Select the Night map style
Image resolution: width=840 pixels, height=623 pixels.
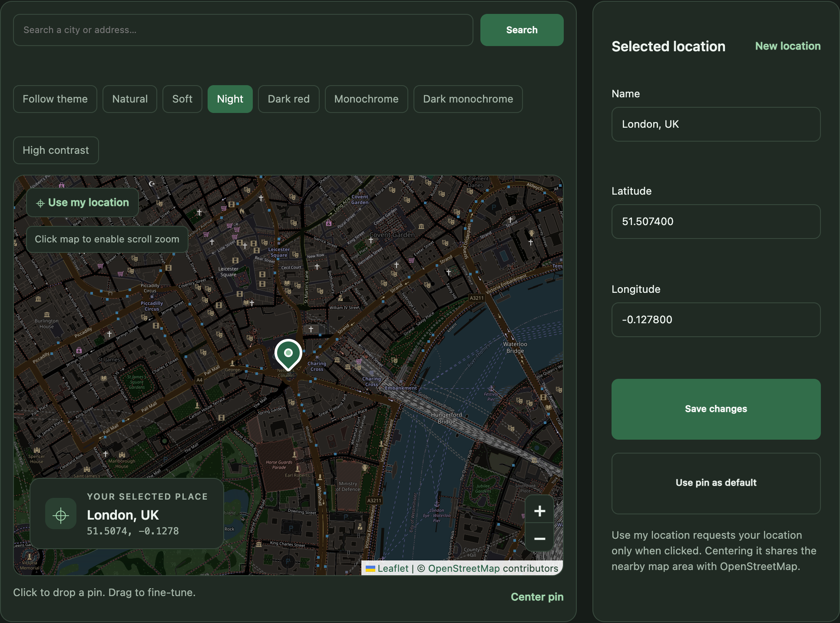coord(230,99)
